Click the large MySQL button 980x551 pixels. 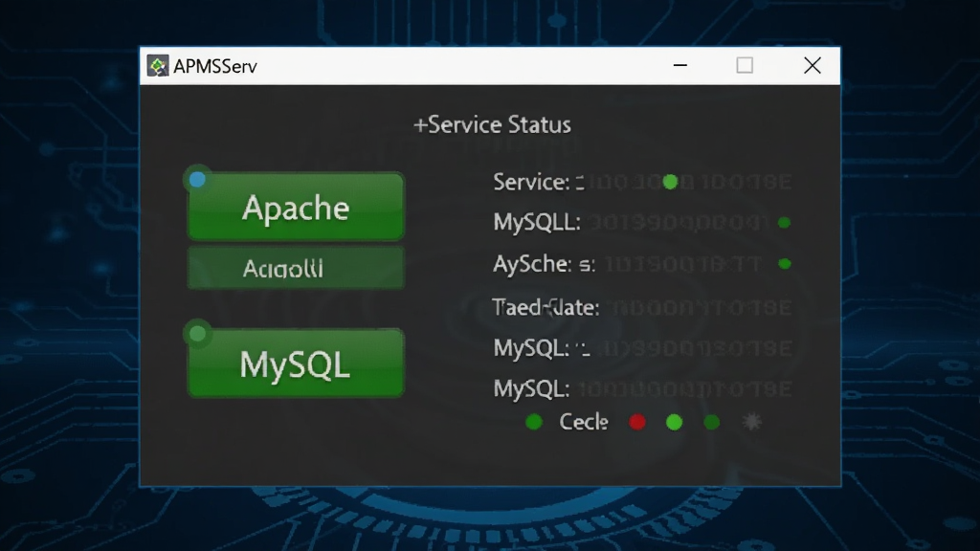click(x=296, y=363)
